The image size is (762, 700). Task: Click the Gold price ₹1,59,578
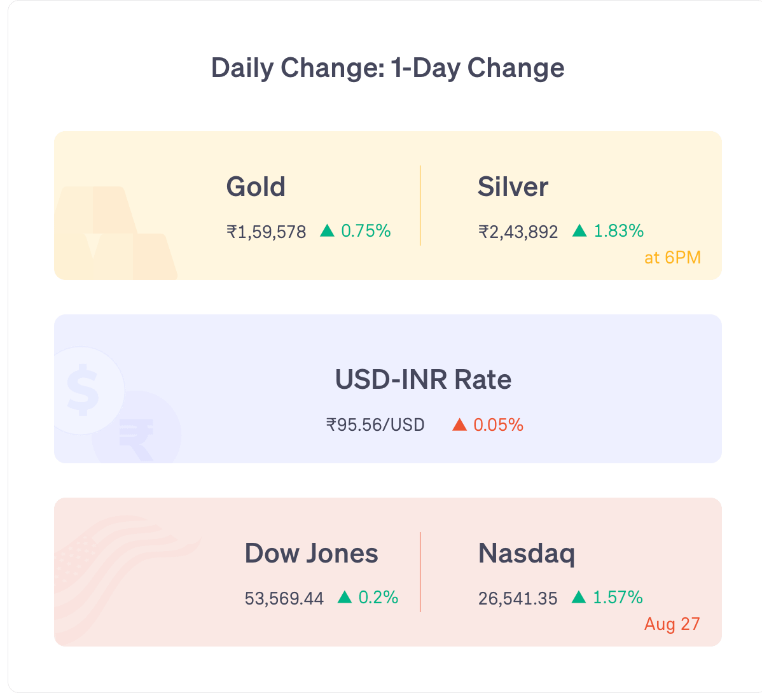pyautogui.click(x=267, y=232)
